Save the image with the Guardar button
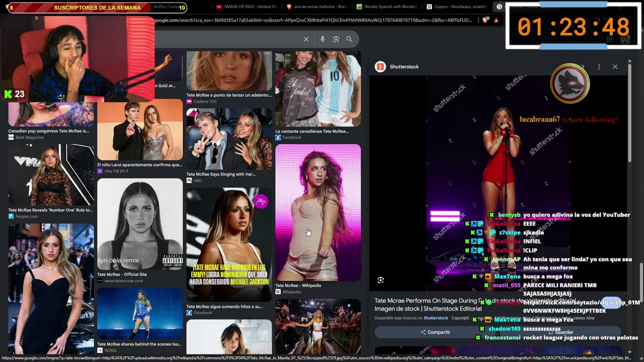This screenshot has width=644, height=362. click(x=560, y=332)
